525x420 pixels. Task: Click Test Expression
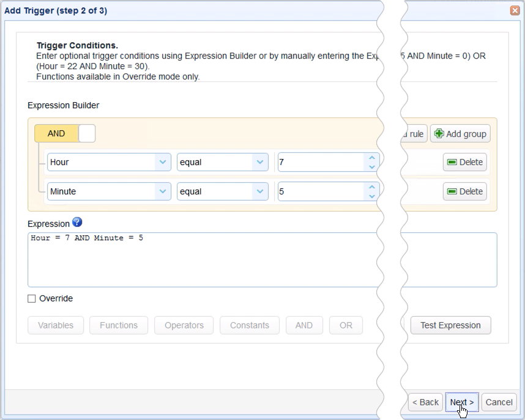click(450, 325)
